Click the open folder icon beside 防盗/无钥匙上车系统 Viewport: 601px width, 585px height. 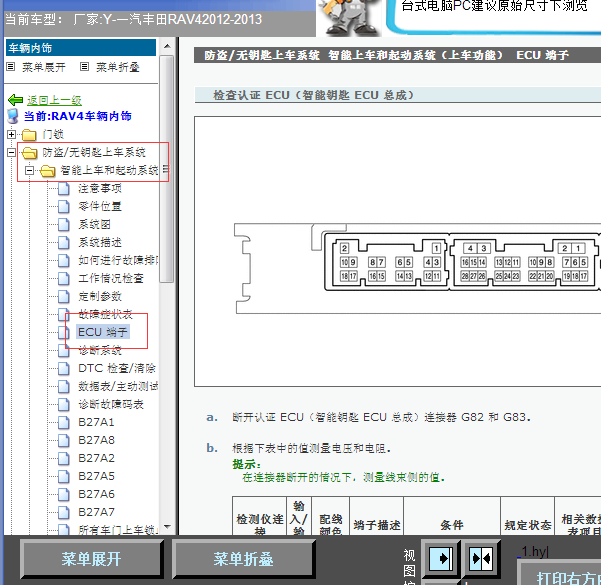coord(29,153)
